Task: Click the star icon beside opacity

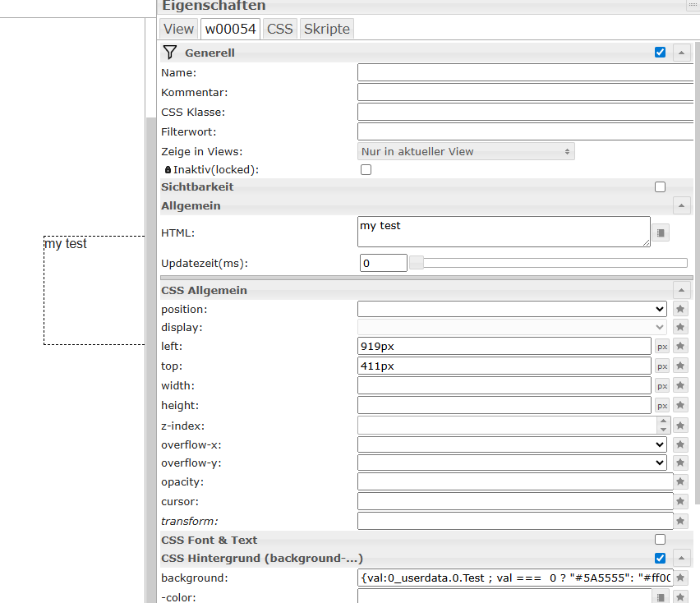Action: click(x=680, y=482)
